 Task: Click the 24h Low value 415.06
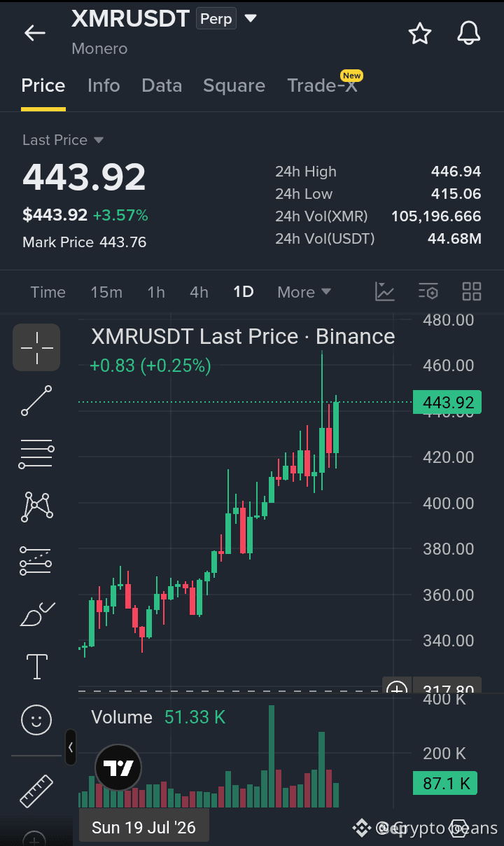[x=456, y=194]
